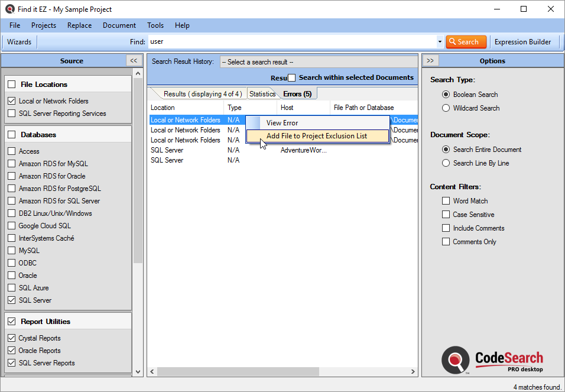Uncheck the SQL Server database checkbox
The height and width of the screenshot is (392, 565).
pyautogui.click(x=12, y=300)
